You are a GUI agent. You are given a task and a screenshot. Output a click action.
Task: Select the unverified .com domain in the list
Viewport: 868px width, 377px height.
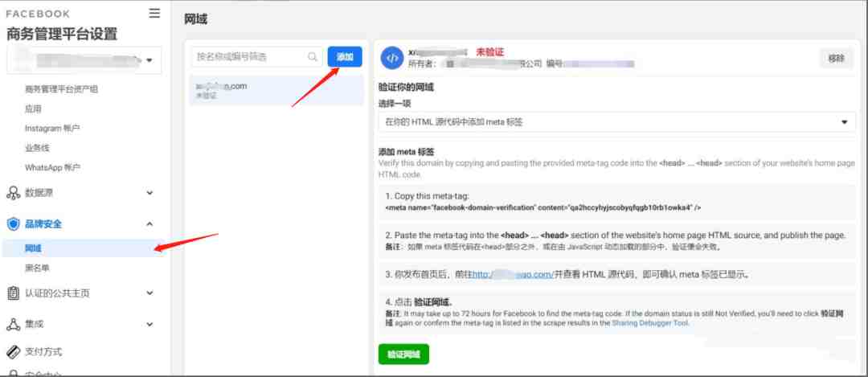[x=276, y=90]
